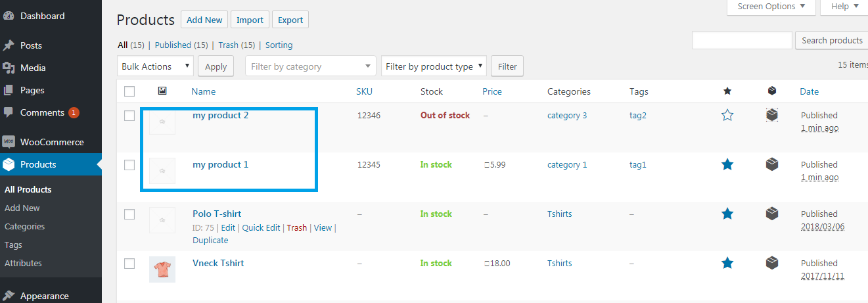Click product type icon for Polo T-shirt
The height and width of the screenshot is (303, 868).
tap(772, 214)
